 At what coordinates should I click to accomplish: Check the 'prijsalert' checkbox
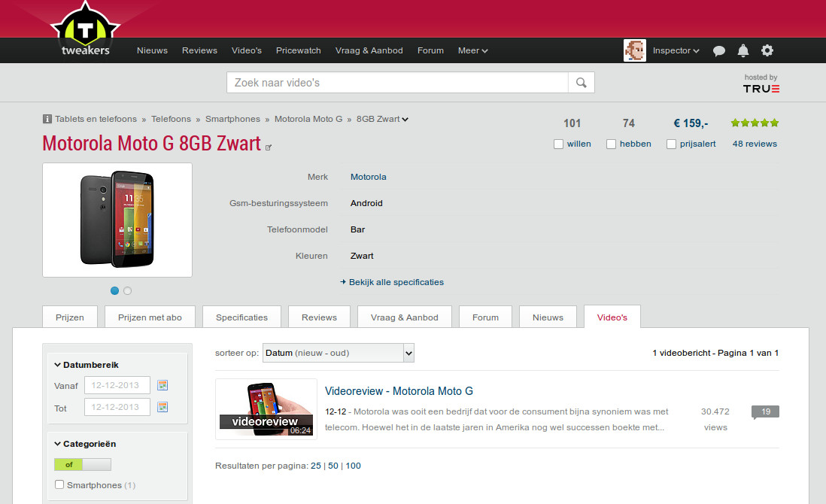tap(671, 144)
